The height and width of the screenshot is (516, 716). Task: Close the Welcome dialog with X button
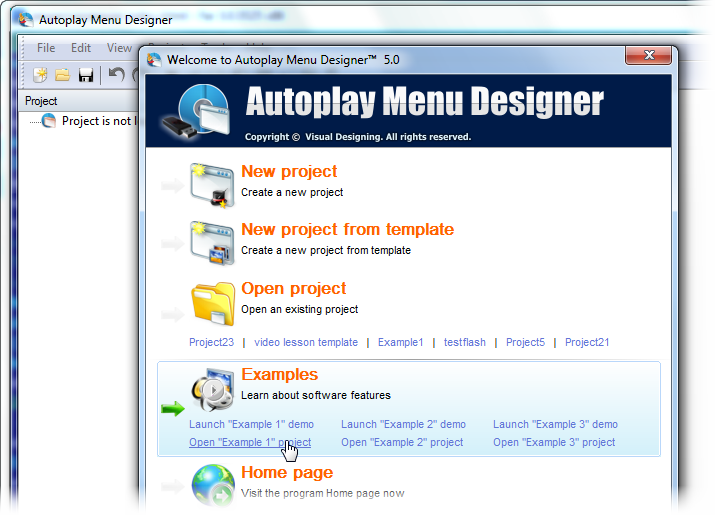tap(648, 55)
